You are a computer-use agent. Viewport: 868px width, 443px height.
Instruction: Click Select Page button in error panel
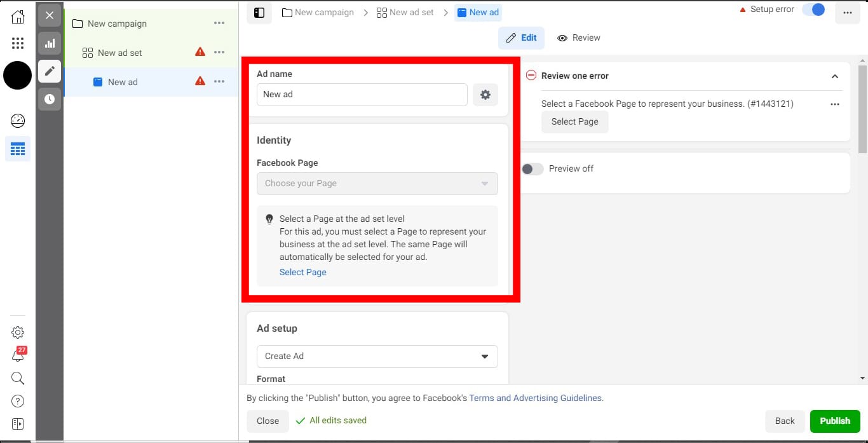[x=575, y=121]
